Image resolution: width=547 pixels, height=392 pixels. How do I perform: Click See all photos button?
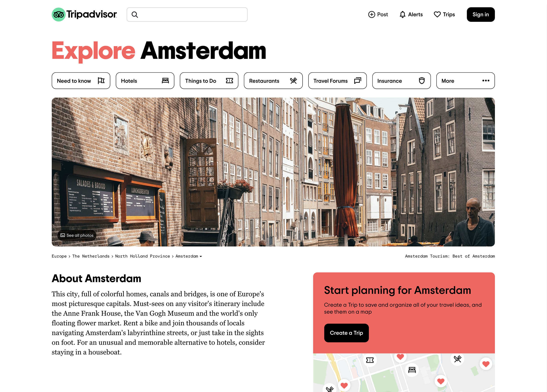coord(77,235)
